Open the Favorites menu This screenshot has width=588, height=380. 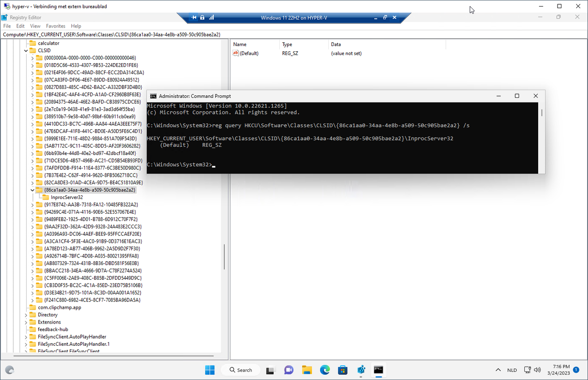pyautogui.click(x=56, y=26)
